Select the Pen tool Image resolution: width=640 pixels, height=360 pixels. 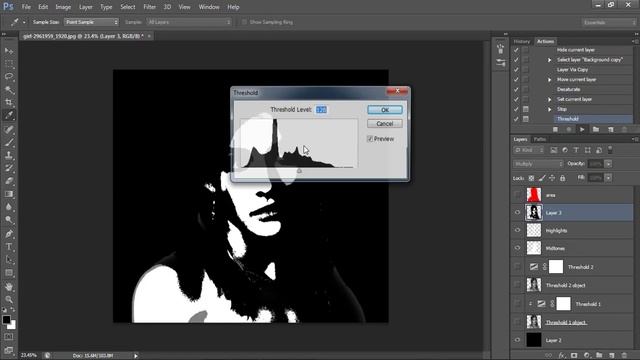pyautogui.click(x=9, y=234)
